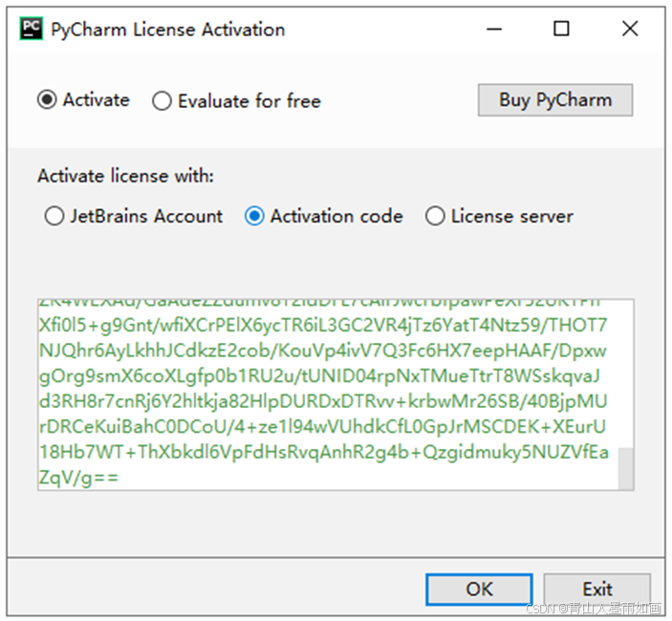Maximize the License Activation window

[x=561, y=29]
